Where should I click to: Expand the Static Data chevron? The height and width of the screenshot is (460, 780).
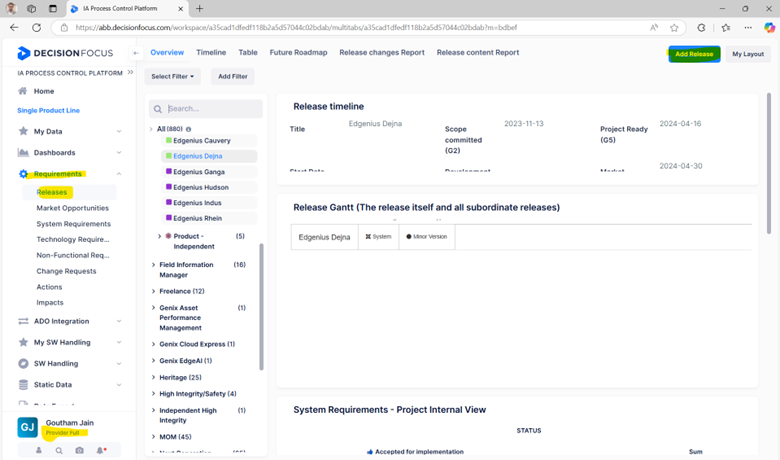[x=119, y=384]
